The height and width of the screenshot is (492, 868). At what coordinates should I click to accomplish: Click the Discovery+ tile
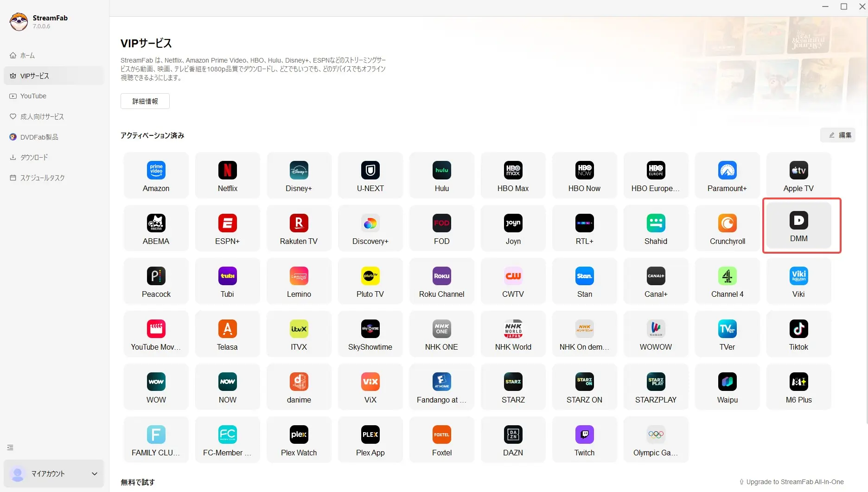[370, 228]
